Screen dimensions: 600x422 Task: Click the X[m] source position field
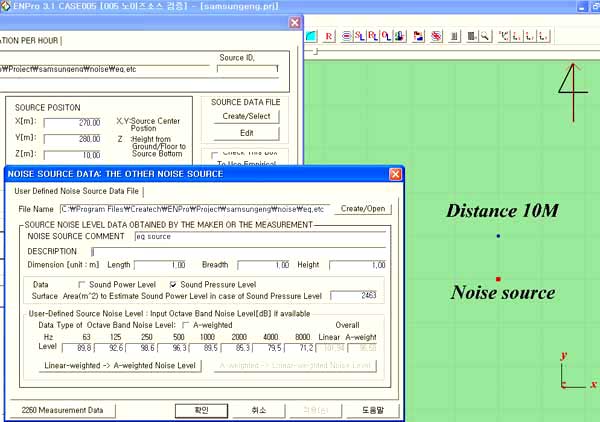tap(73, 123)
